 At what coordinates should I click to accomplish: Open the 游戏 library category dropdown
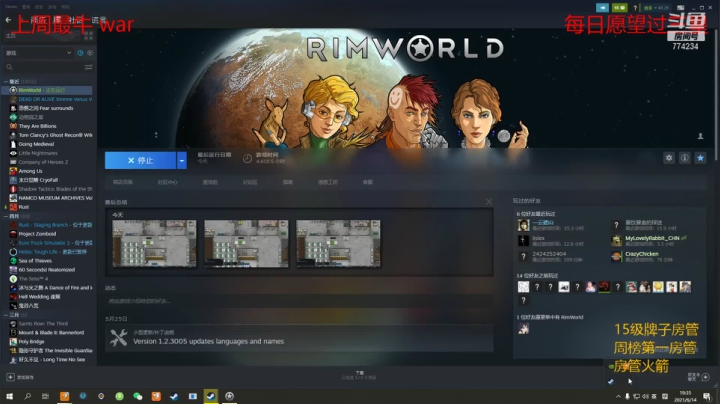point(39,53)
